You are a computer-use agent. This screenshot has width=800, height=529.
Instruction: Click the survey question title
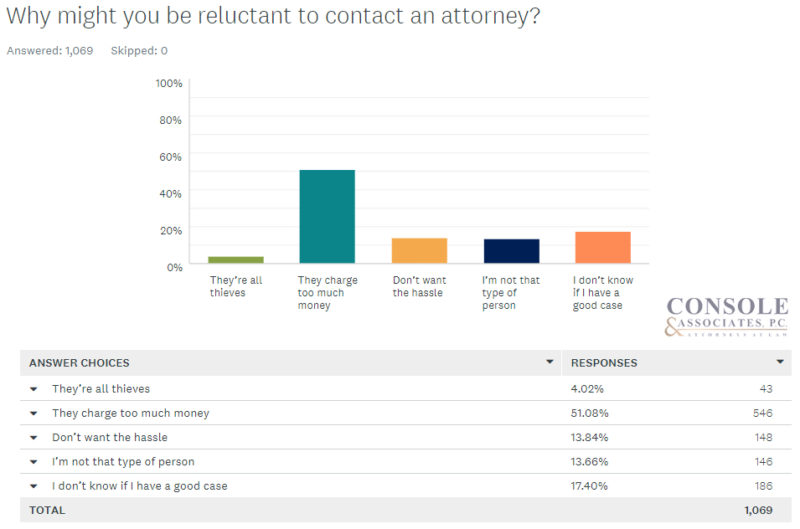(x=273, y=17)
